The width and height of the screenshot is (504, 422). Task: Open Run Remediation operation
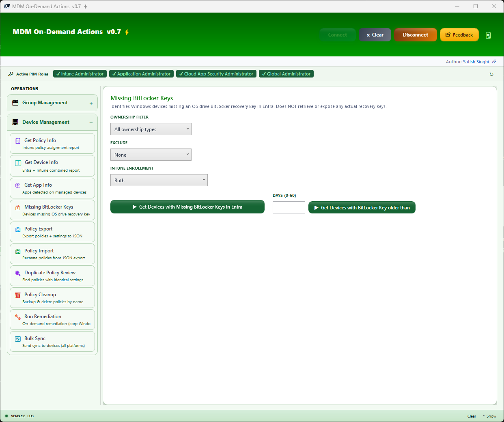(52, 320)
